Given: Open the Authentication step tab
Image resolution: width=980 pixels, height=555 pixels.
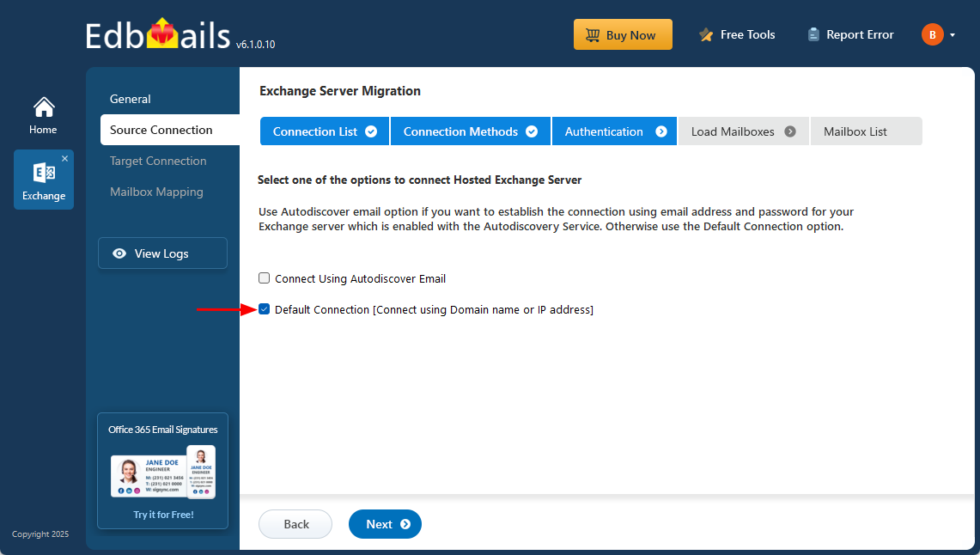Looking at the screenshot, I should (614, 131).
